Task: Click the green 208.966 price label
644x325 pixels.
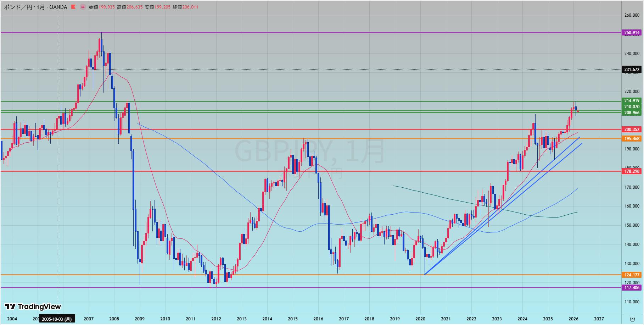Action: 632,113
